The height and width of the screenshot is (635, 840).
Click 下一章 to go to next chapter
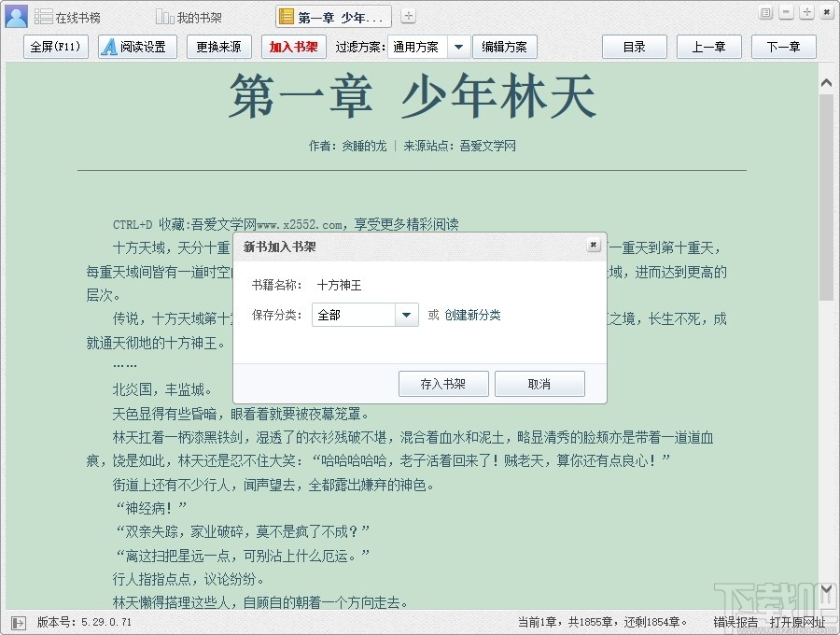point(783,46)
